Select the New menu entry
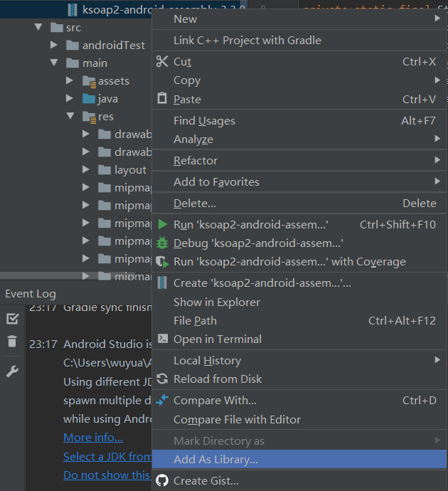The image size is (448, 491). (299, 19)
